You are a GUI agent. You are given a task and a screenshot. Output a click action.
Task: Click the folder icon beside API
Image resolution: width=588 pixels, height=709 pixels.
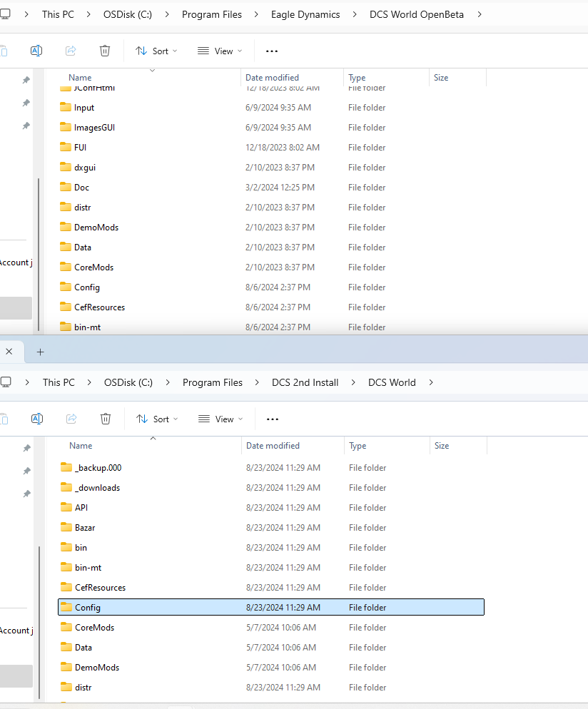(66, 507)
